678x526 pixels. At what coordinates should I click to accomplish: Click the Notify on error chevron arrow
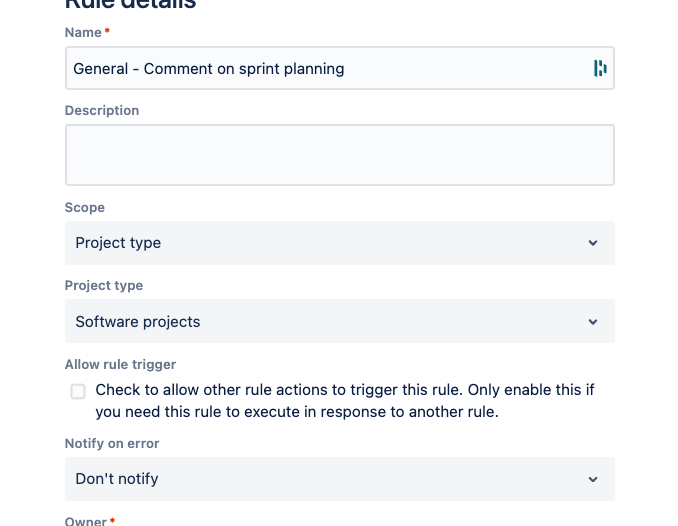(x=592, y=479)
